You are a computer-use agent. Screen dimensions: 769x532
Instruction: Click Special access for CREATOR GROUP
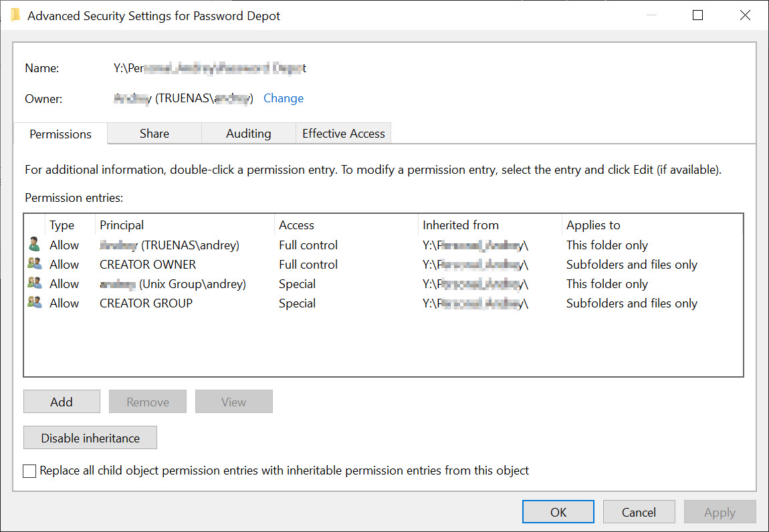[x=297, y=303]
